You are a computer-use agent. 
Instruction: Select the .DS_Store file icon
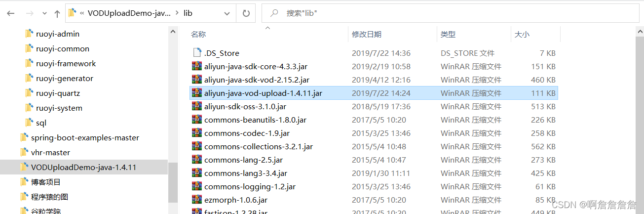197,53
